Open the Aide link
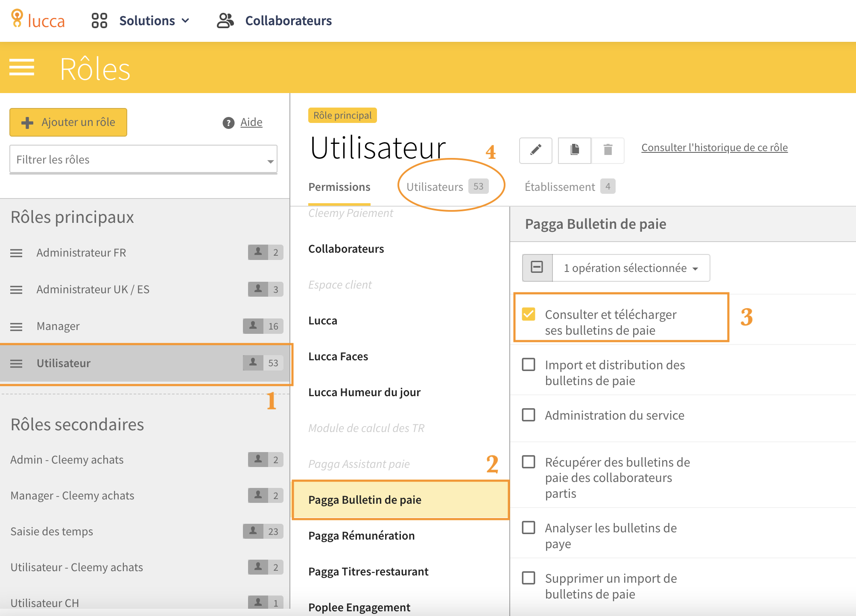Image resolution: width=856 pixels, height=616 pixels. (x=251, y=122)
